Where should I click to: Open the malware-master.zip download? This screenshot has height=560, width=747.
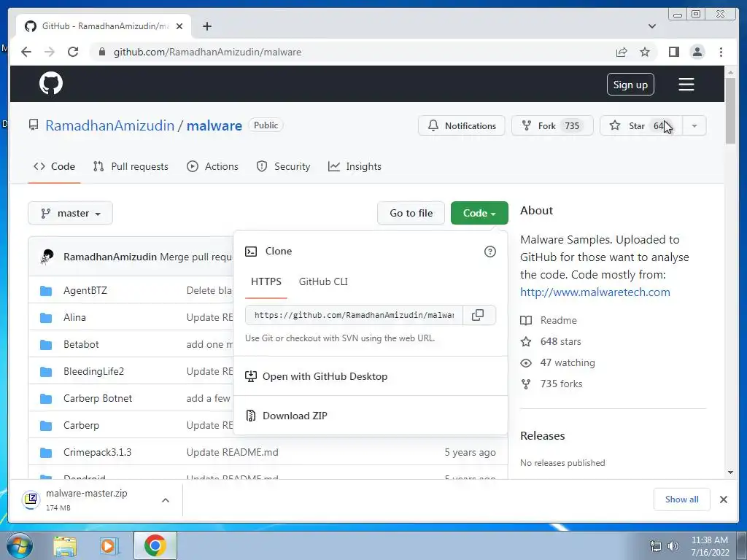[86, 499]
